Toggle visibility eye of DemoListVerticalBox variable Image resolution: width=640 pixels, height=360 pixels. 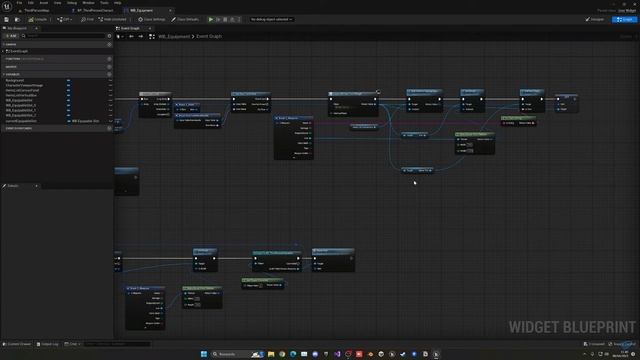tap(110, 95)
